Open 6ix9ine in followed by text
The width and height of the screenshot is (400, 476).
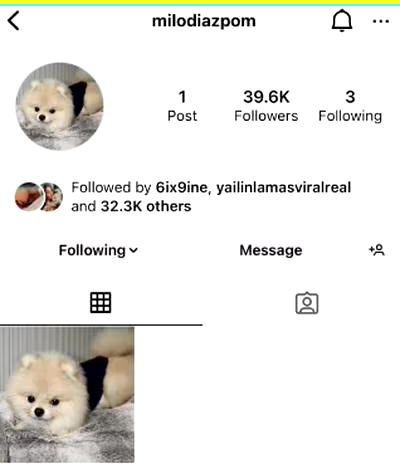coord(182,187)
